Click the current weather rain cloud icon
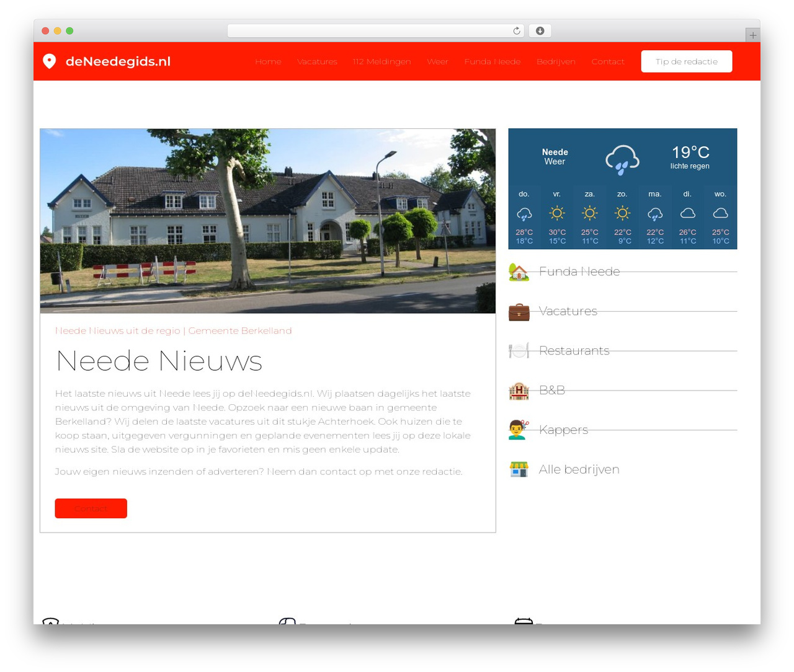The height and width of the screenshot is (672, 794). tap(622, 160)
